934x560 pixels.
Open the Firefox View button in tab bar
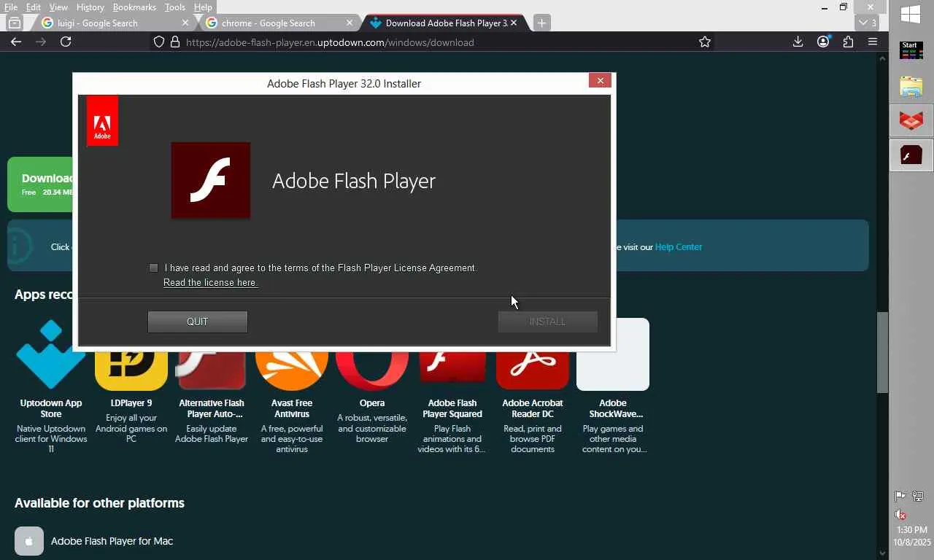pos(14,23)
